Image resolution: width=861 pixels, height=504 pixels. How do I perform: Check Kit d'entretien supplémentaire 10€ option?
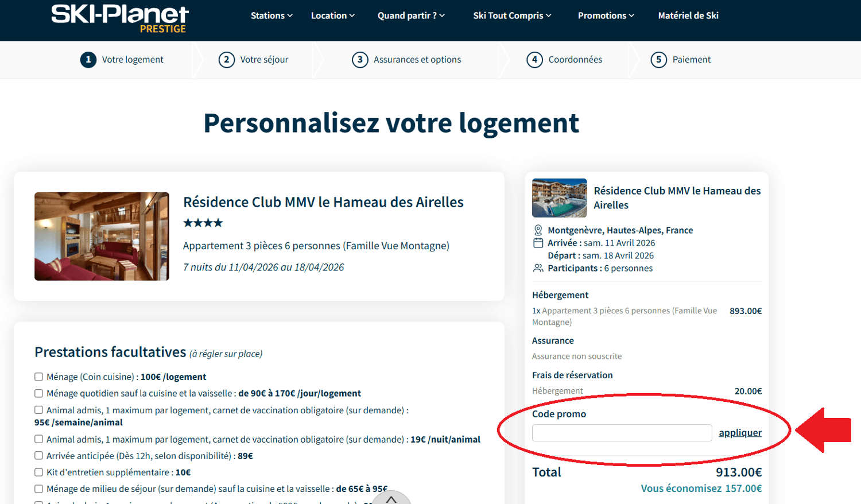[38, 472]
